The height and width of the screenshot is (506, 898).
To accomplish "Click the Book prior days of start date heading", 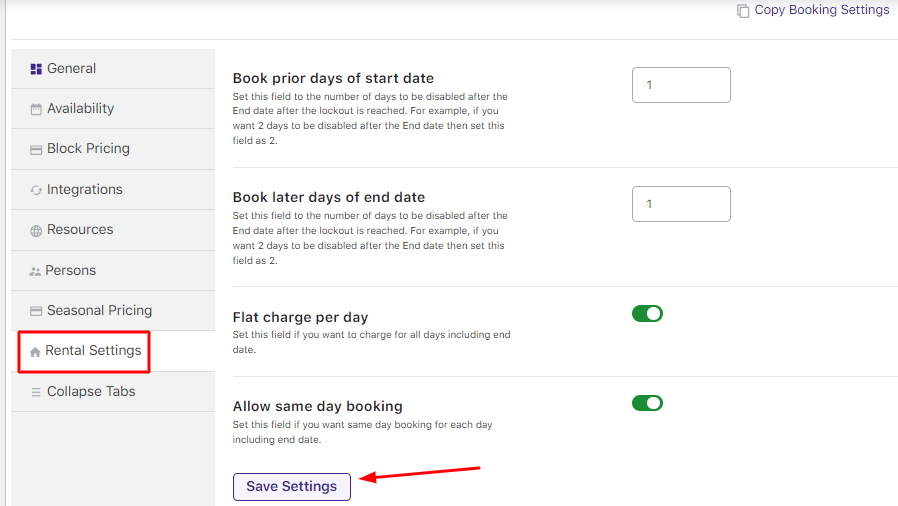I will click(333, 78).
